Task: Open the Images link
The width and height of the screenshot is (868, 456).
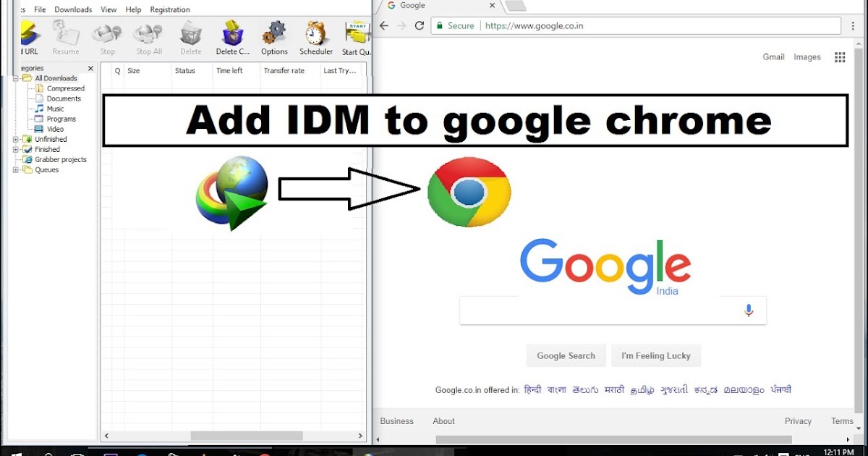Action: click(807, 57)
